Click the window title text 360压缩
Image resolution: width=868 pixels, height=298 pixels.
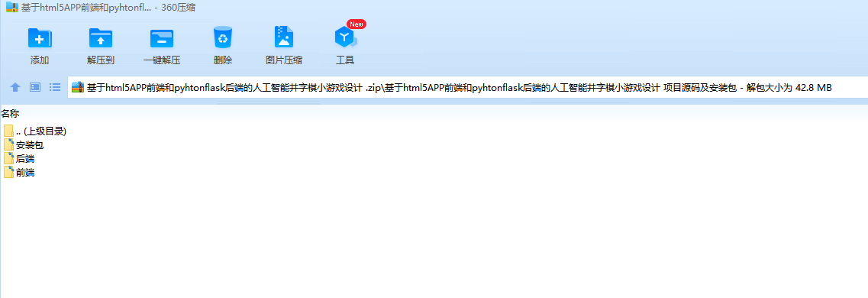point(178,7)
